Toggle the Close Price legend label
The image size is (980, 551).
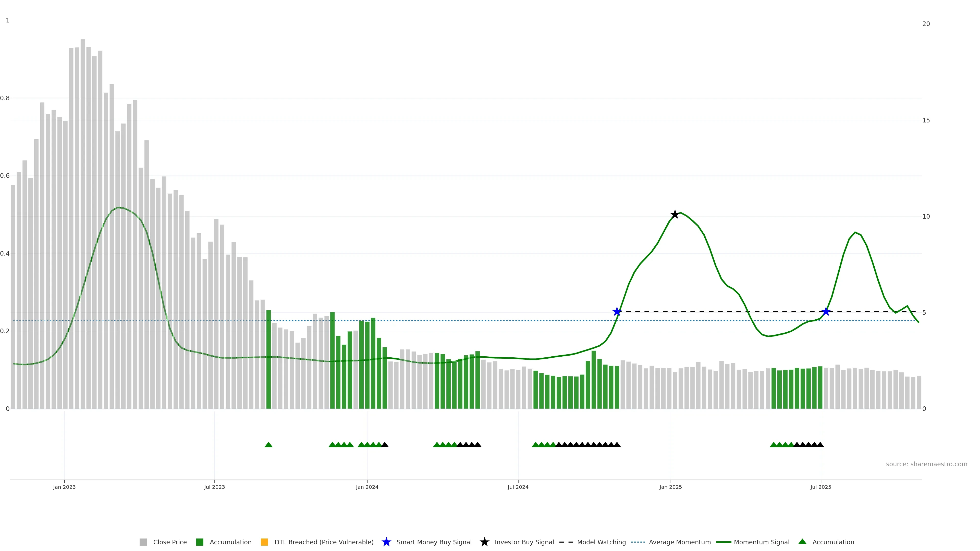coord(170,542)
